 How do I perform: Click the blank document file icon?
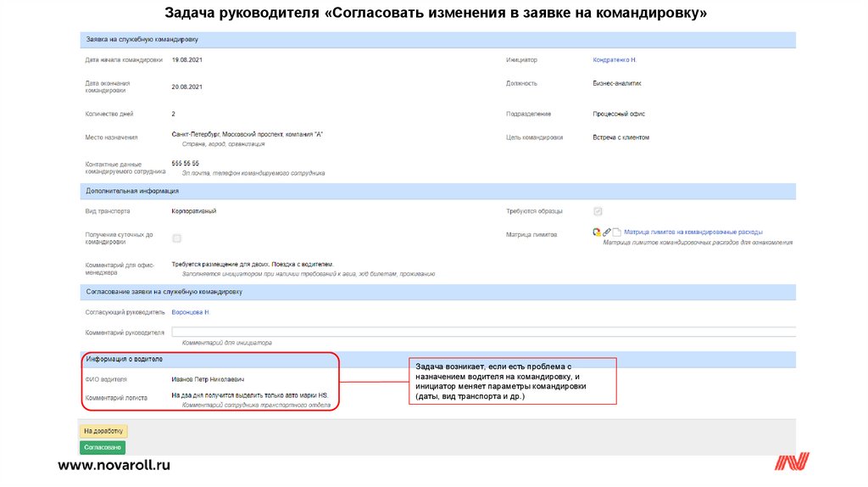(x=617, y=232)
